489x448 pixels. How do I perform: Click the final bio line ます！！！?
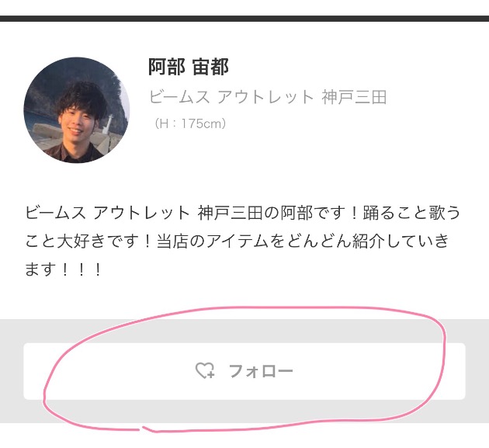64,269
